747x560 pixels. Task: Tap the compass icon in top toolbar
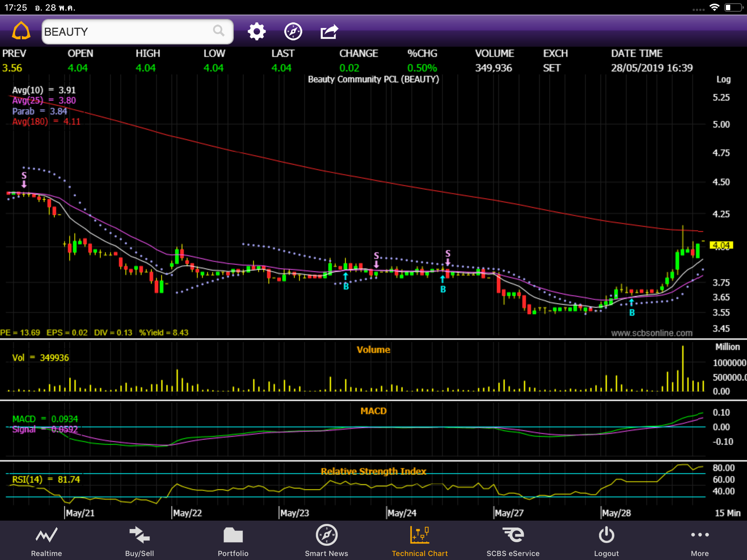click(293, 32)
